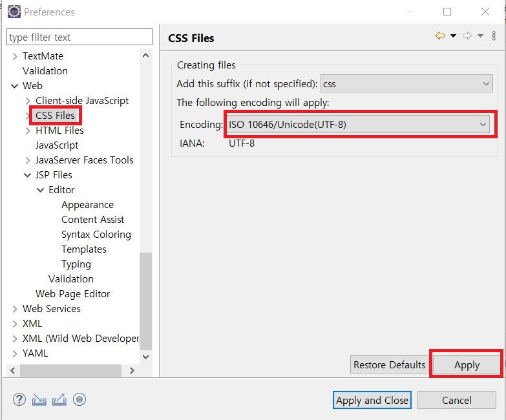Click horizontal scrollbar right arrow
This screenshot has width=506, height=420.
(x=132, y=371)
